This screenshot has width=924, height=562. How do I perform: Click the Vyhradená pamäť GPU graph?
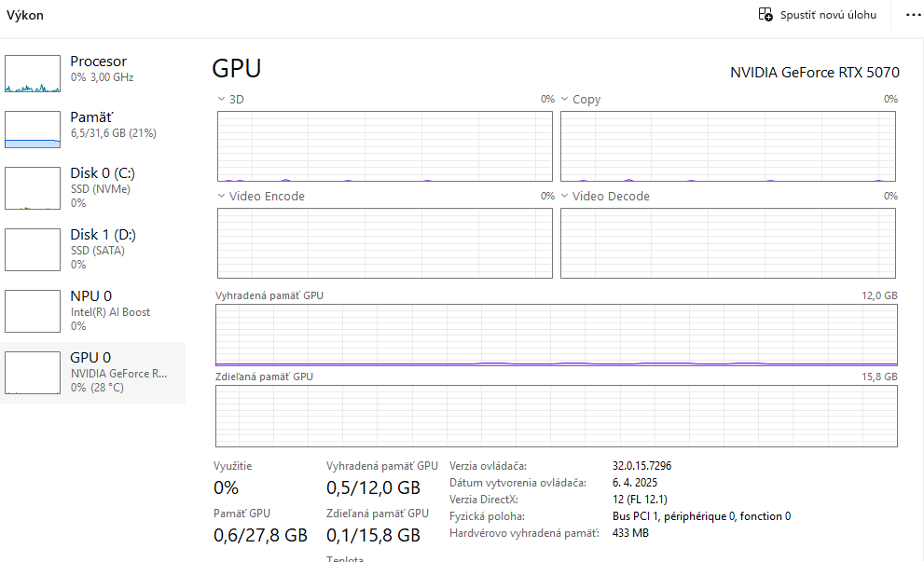pos(556,335)
